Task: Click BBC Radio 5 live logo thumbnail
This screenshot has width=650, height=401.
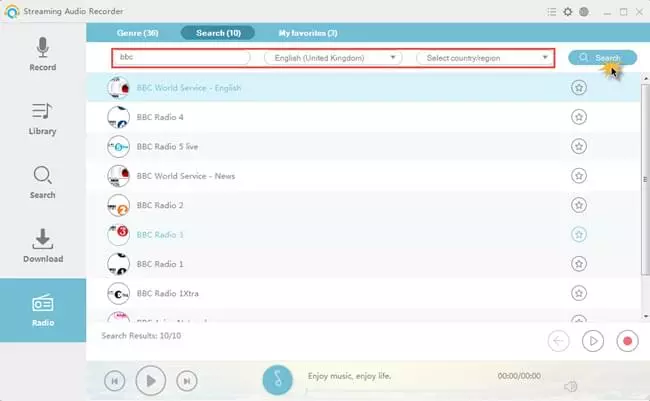Action: pyautogui.click(x=119, y=146)
